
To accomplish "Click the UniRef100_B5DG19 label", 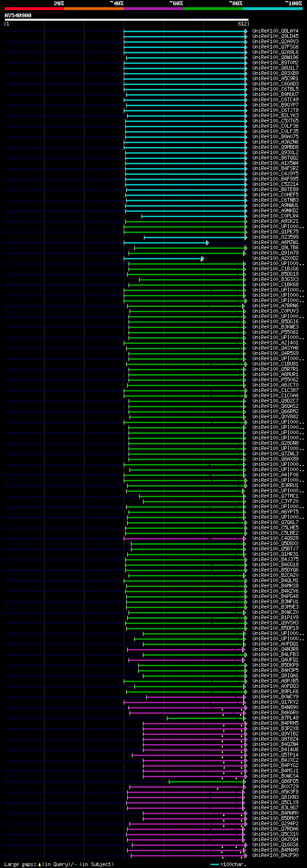I will [x=275, y=274].
